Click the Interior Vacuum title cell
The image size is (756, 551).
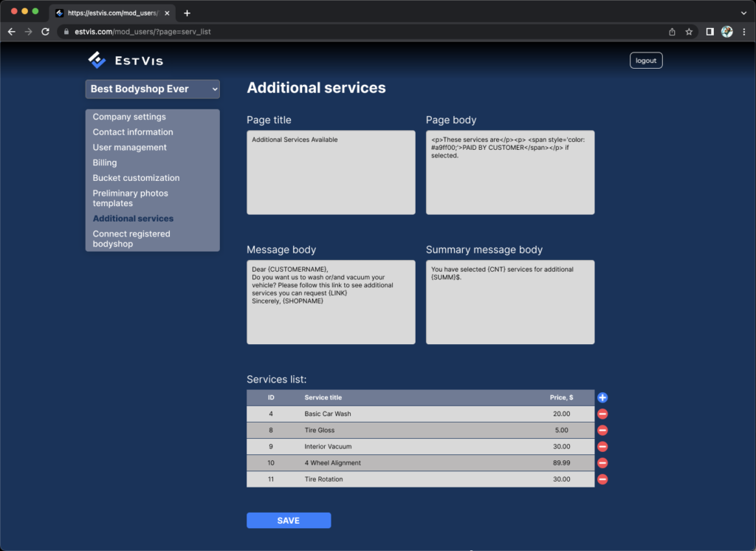328,447
